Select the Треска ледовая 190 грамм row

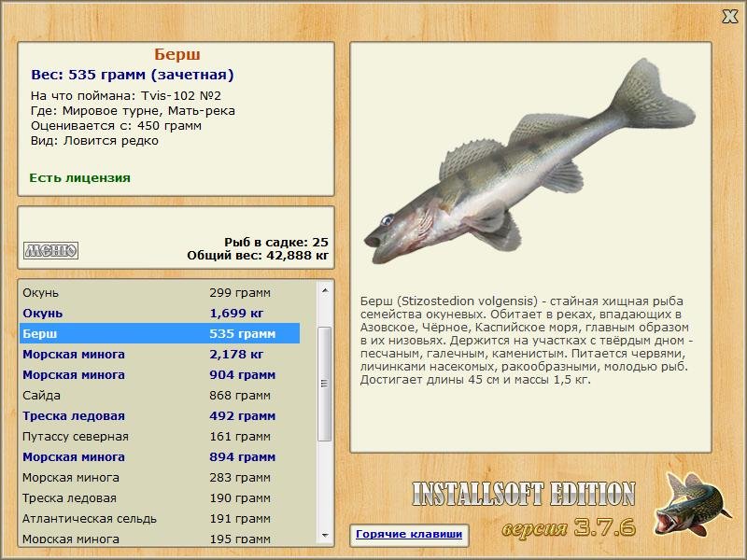[x=161, y=497]
